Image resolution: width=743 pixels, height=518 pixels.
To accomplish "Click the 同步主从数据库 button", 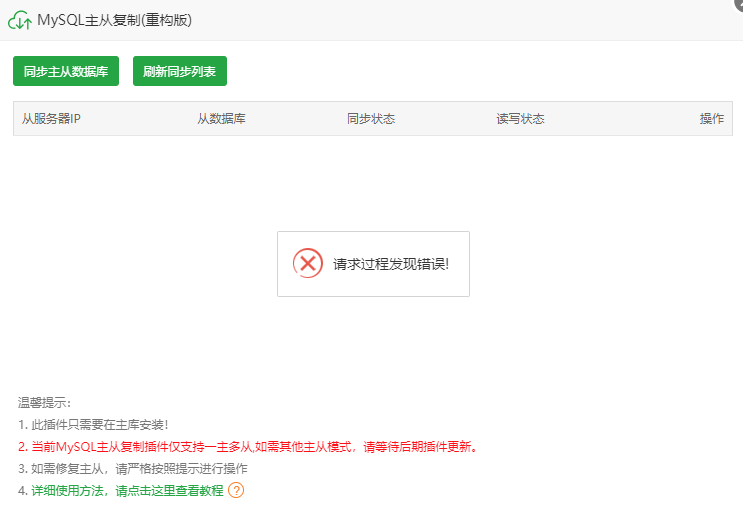I will (66, 71).
